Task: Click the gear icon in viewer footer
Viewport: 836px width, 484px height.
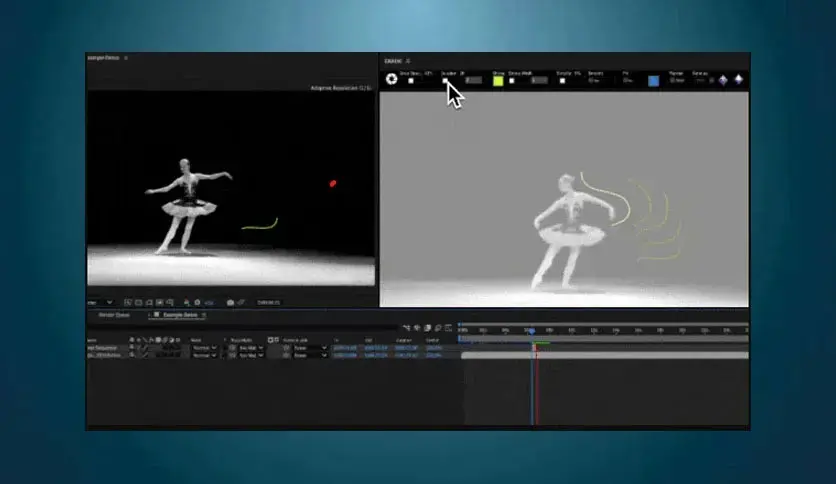Action: click(197, 302)
